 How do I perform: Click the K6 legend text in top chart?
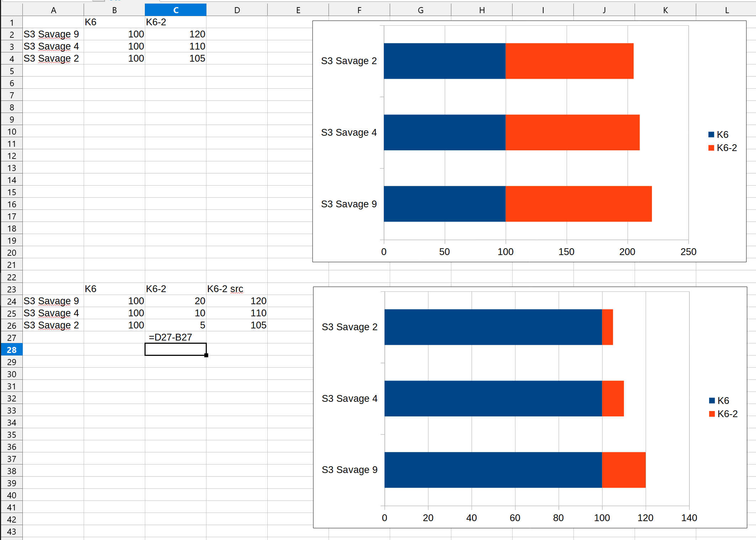tap(723, 134)
